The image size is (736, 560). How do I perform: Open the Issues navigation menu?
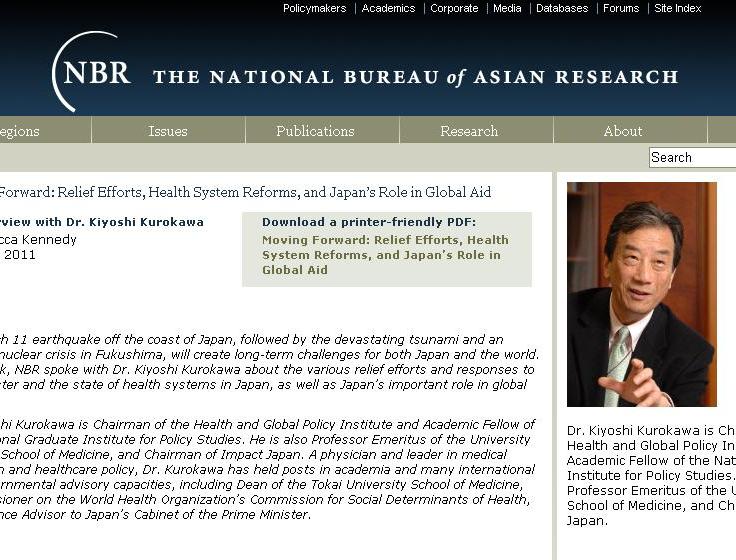coord(168,131)
